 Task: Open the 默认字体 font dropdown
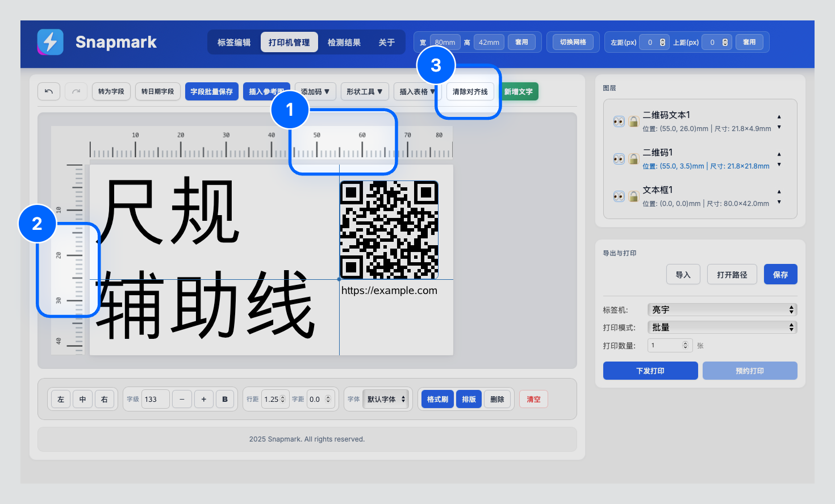pos(386,399)
